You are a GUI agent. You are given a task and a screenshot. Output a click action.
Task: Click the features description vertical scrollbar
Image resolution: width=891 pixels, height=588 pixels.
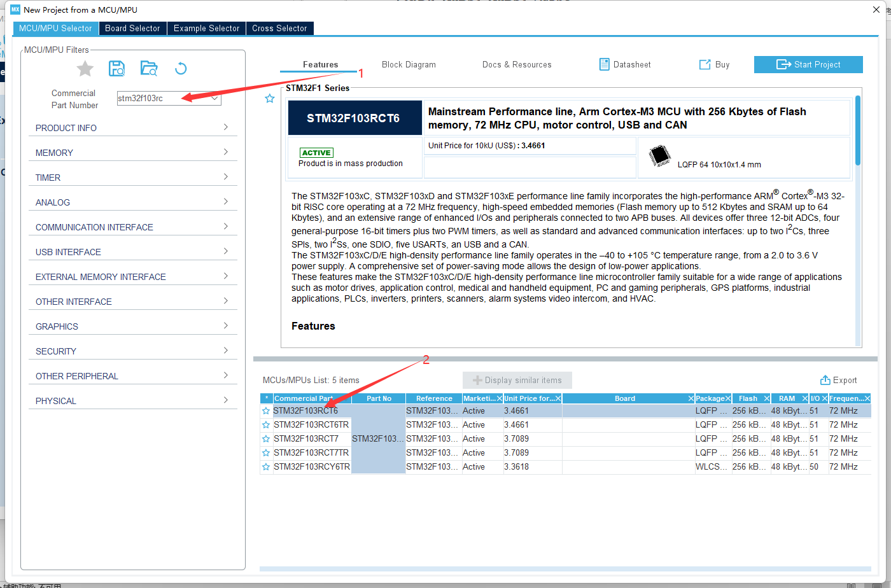coord(858,130)
